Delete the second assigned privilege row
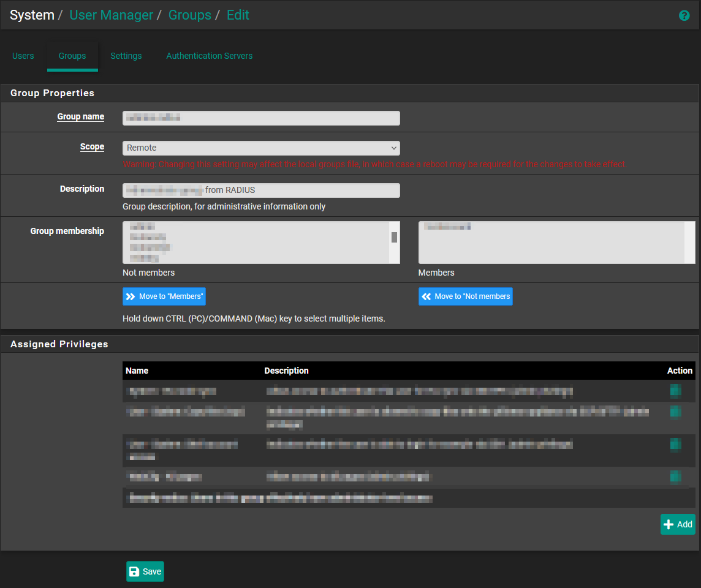This screenshot has width=701, height=588. [x=675, y=412]
